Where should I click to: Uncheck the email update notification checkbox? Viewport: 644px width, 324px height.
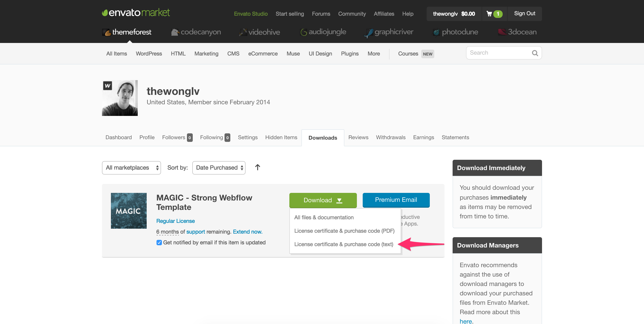click(159, 242)
